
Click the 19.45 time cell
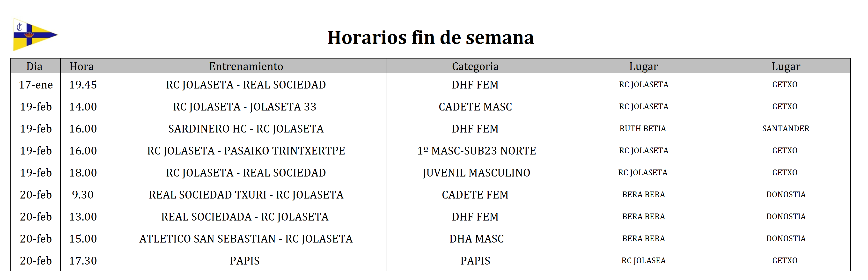coord(82,85)
